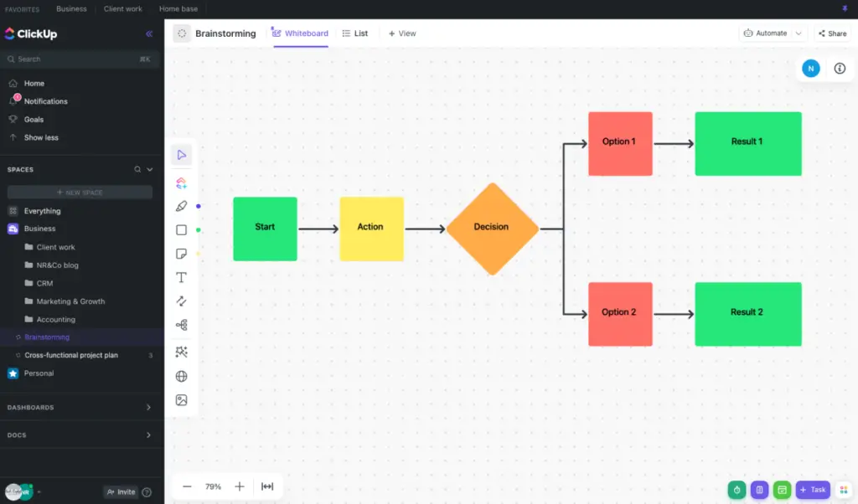Add a sticky note
858x504 pixels.
tap(181, 253)
